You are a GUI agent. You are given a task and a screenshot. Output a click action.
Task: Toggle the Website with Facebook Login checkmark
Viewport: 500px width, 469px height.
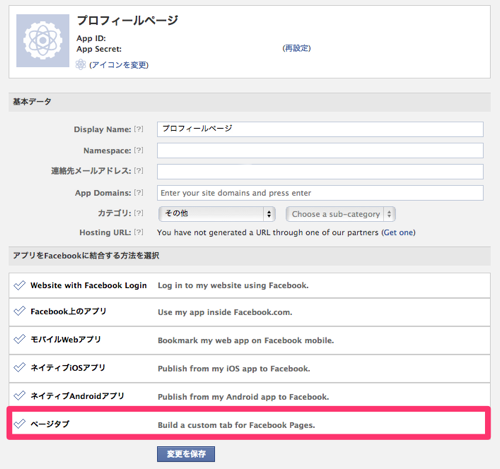tap(20, 285)
